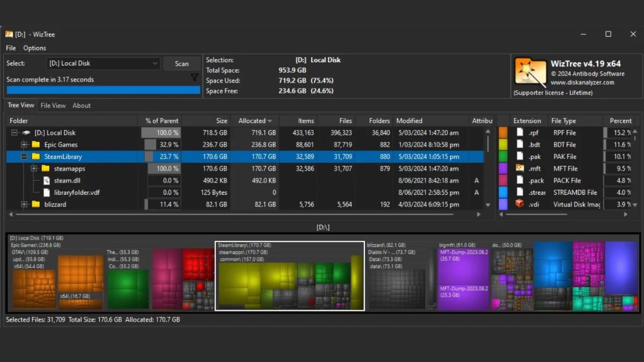Click the blue .streamdb color swatch

click(503, 193)
